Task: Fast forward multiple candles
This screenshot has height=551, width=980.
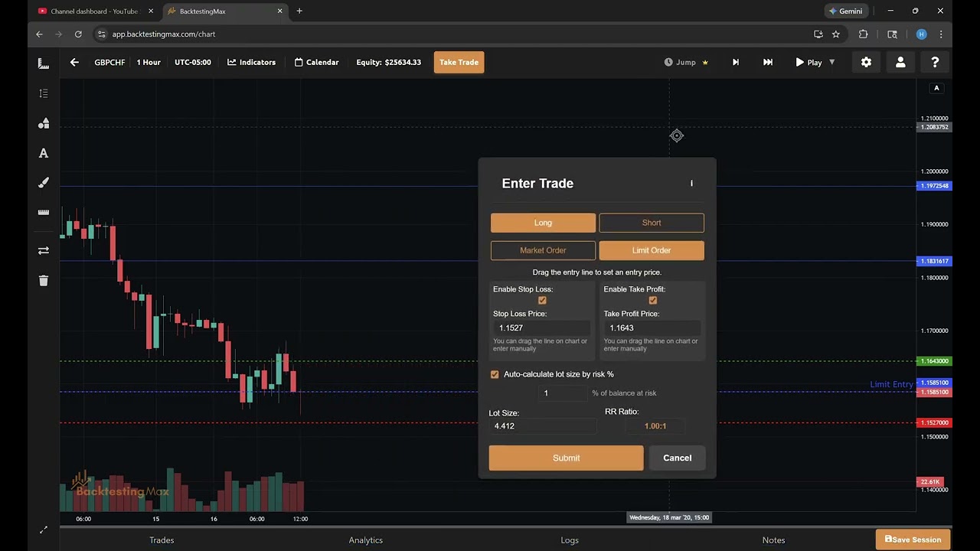Action: tap(768, 62)
